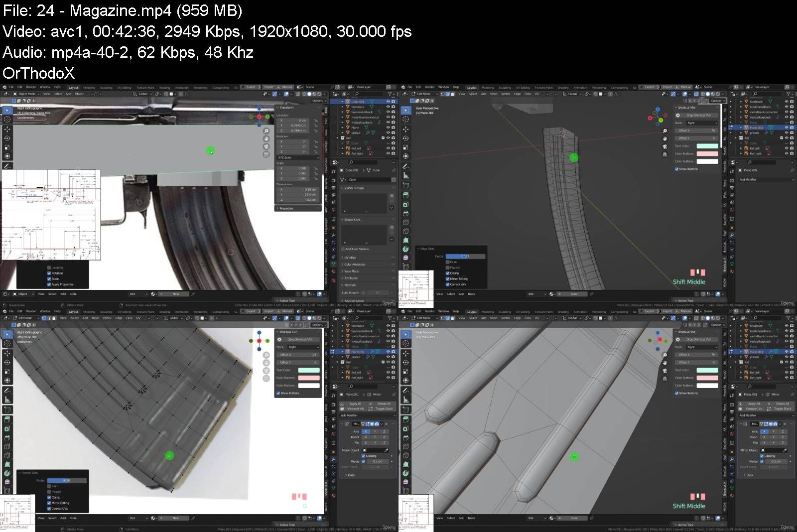
Task: Select the Inset Faces tool in top-right frame
Action: 406,204
